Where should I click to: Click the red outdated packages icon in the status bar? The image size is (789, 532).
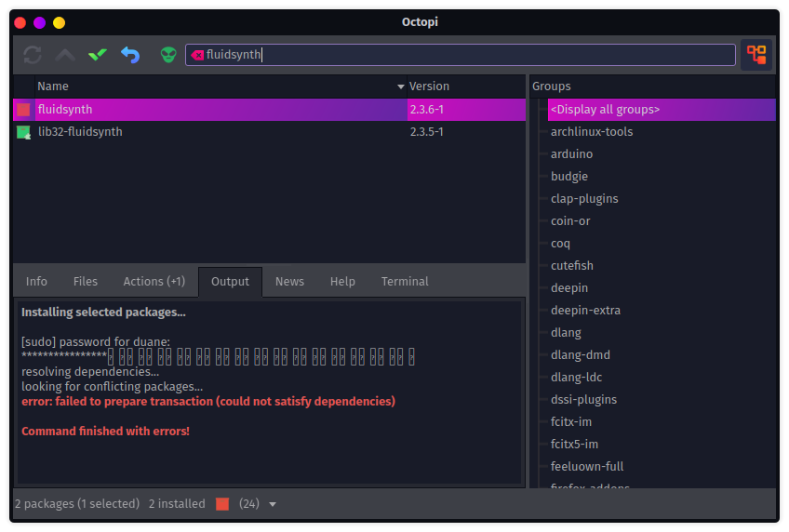[222, 504]
